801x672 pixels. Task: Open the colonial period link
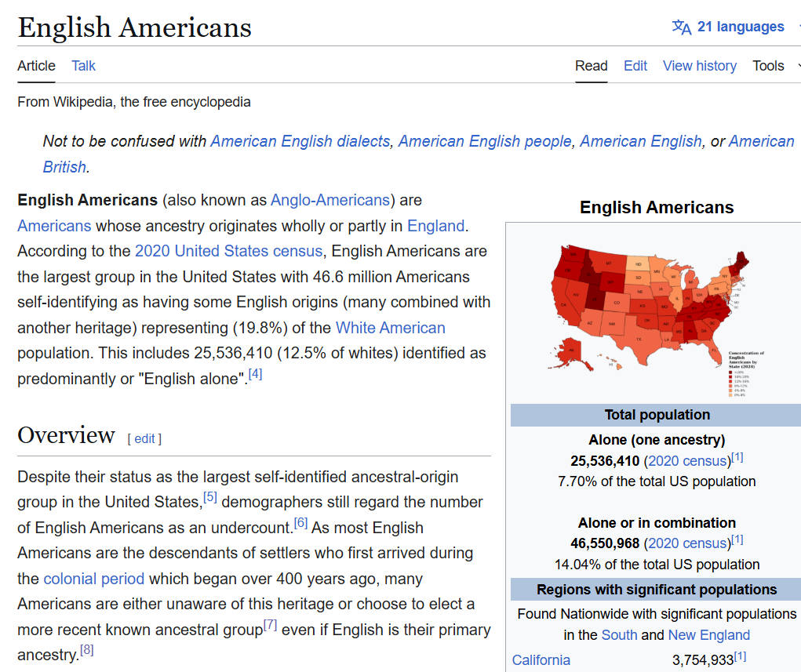(94, 579)
